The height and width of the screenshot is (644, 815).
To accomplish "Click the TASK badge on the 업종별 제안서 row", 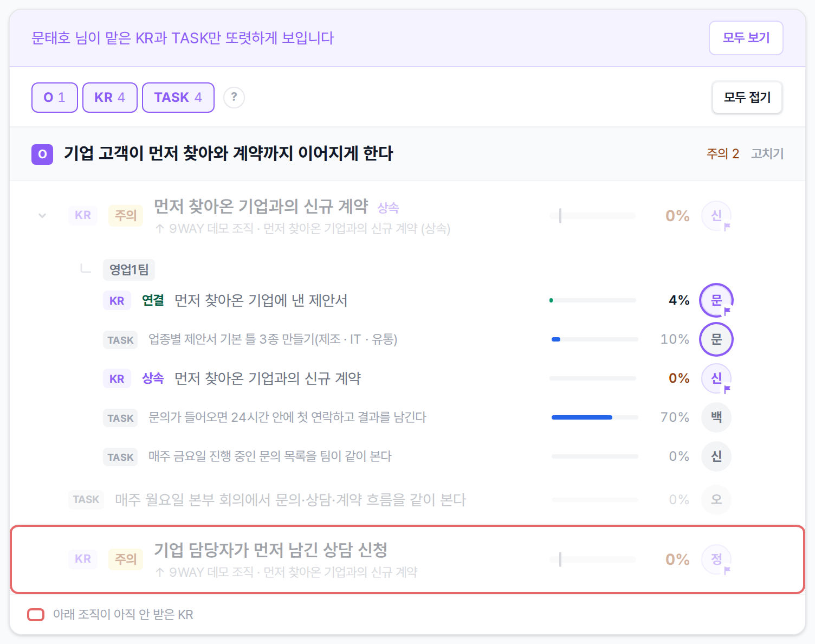I will pyautogui.click(x=120, y=340).
